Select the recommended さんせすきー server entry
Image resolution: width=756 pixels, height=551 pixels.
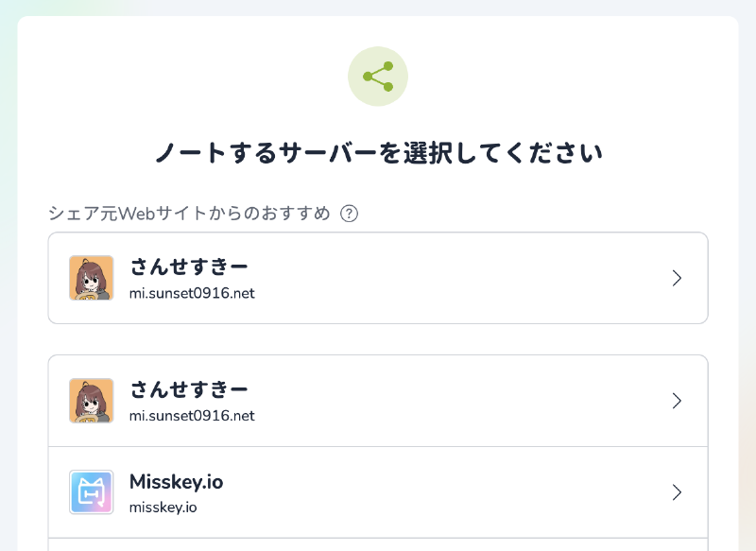378,278
